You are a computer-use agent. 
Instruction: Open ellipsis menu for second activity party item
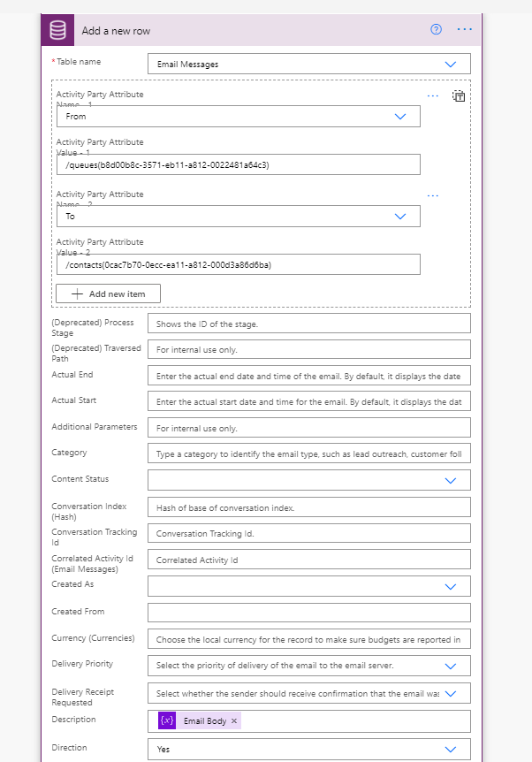point(433,195)
